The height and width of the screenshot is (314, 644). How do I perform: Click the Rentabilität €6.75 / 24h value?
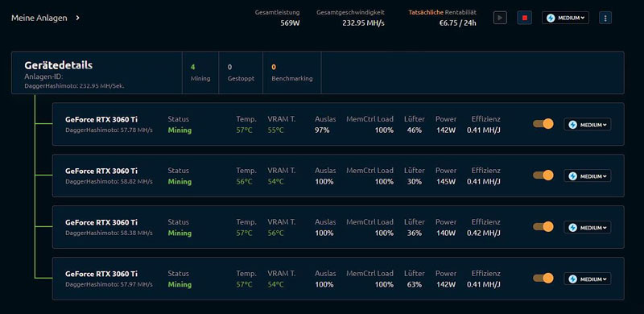[x=457, y=23]
